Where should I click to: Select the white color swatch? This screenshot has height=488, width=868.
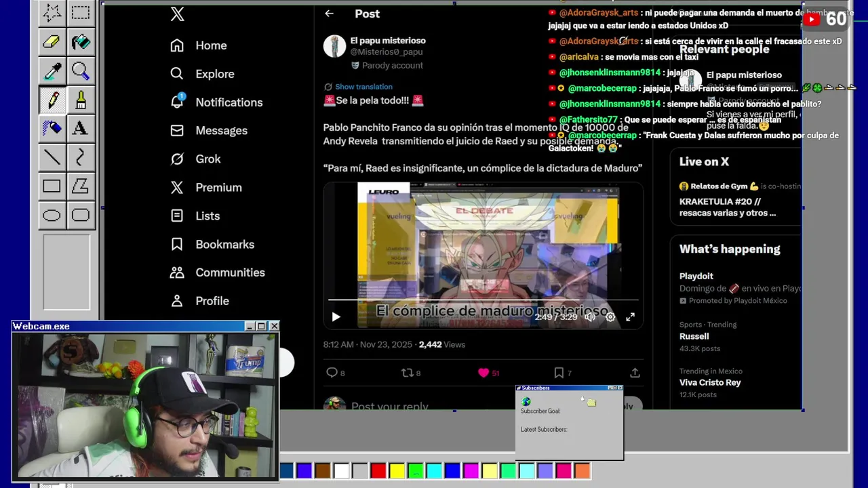[x=341, y=470]
